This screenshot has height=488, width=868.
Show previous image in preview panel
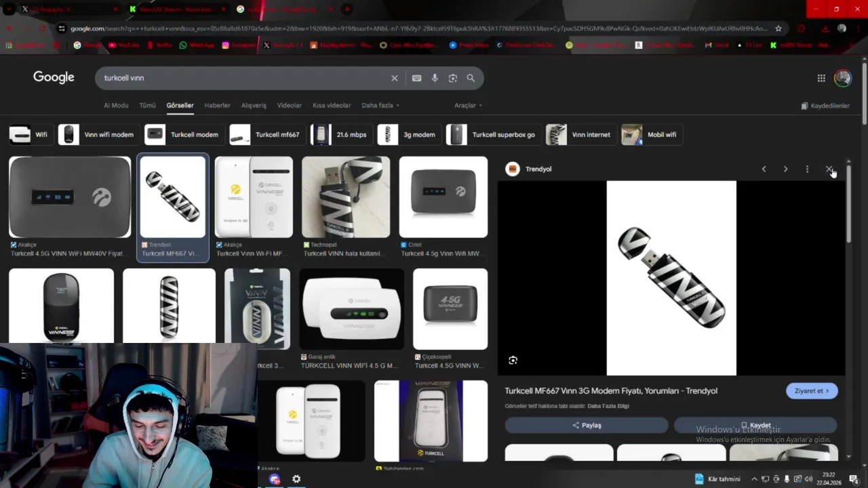(x=764, y=169)
